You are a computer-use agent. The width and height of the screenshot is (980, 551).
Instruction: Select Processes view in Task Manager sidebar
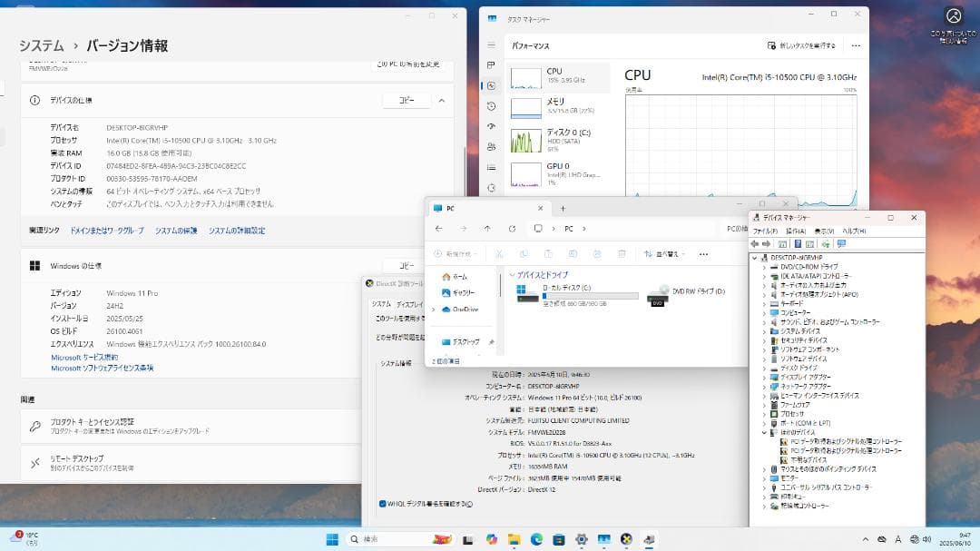[491, 65]
